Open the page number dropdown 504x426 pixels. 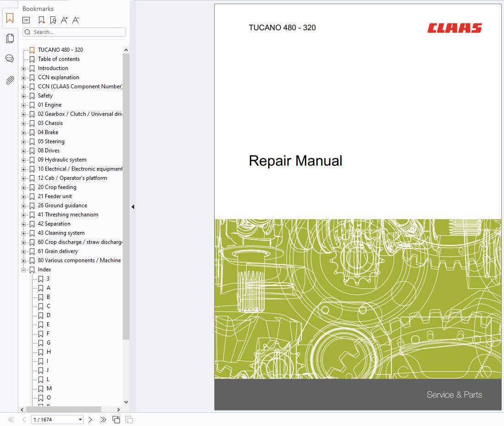pos(80,420)
